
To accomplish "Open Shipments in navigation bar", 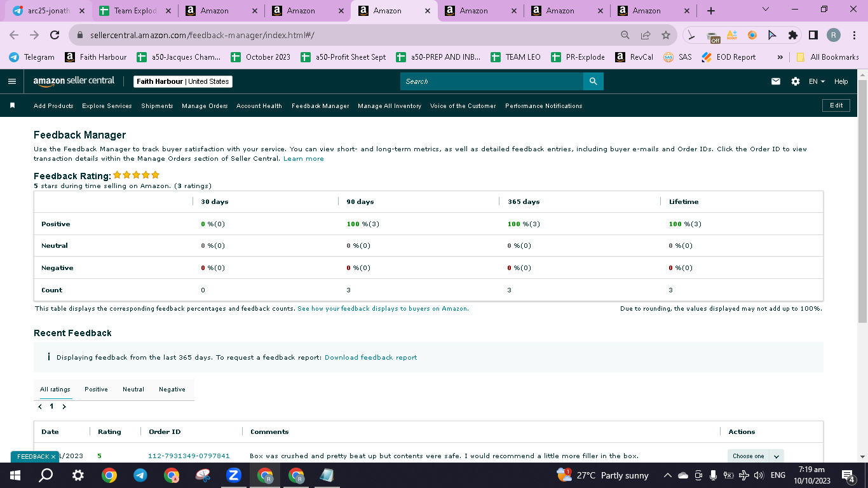I will [x=157, y=105].
